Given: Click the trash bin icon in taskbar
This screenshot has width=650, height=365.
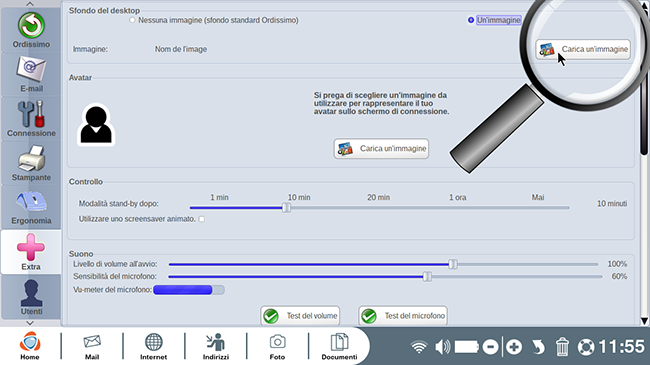Looking at the screenshot, I should pyautogui.click(x=562, y=346).
